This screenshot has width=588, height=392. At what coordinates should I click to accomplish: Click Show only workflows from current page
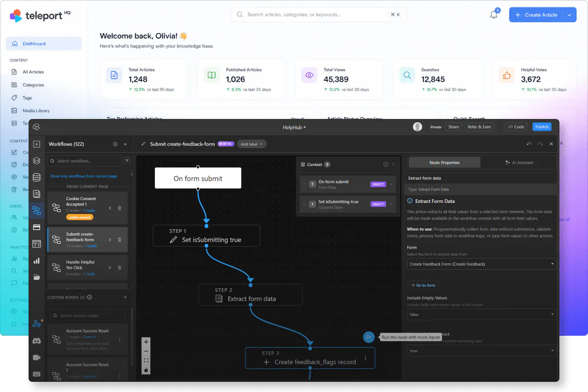tap(83, 176)
